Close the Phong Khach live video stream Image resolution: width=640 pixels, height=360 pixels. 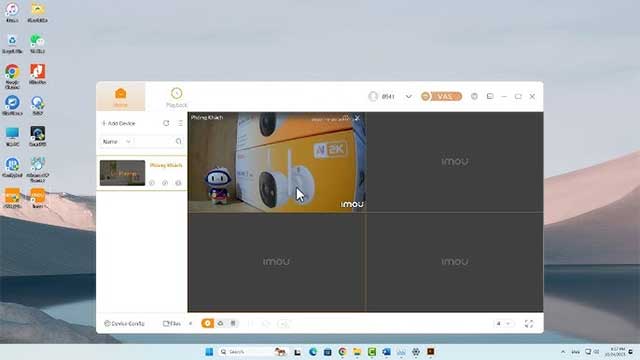click(357, 118)
